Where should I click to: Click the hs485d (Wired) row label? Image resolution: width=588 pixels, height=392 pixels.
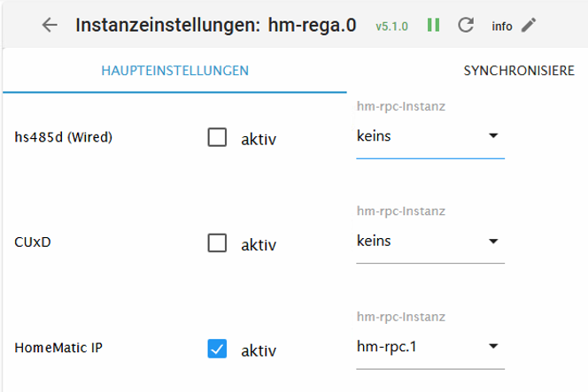[64, 137]
